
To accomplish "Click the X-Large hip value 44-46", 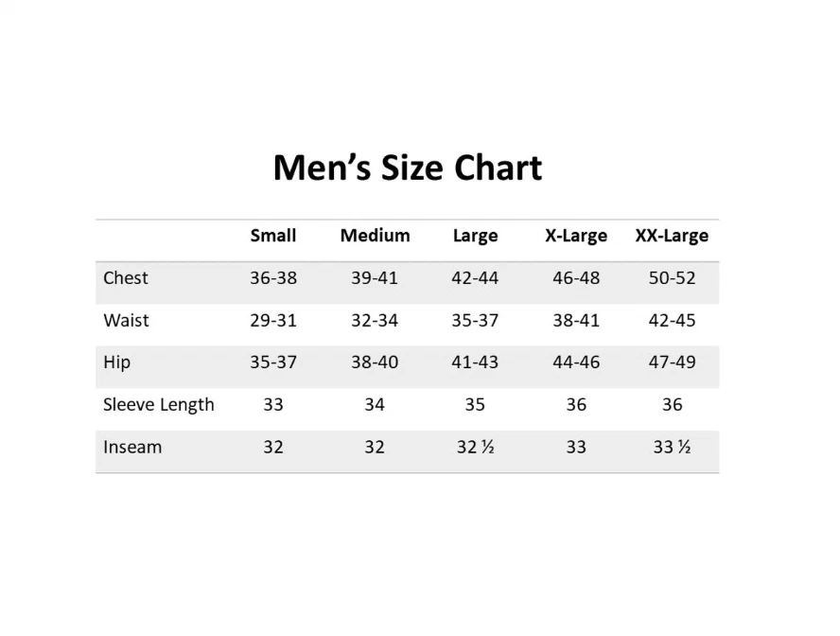I will coord(576,362).
